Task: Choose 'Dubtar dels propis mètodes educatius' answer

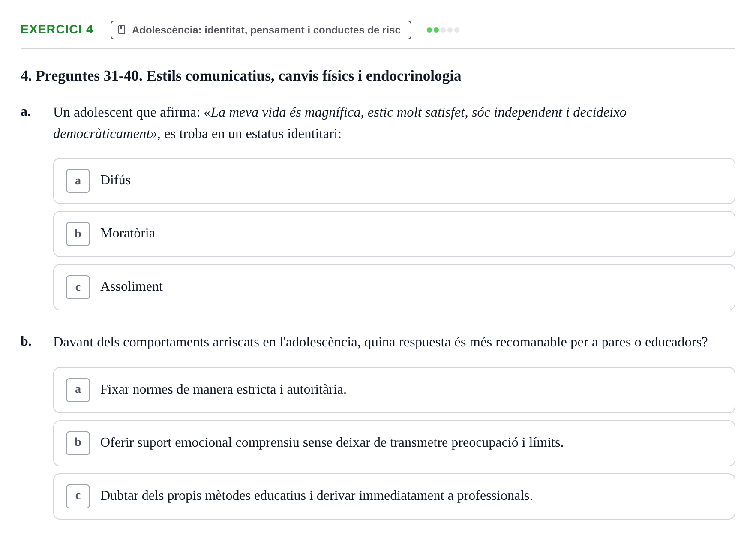Action: (394, 496)
